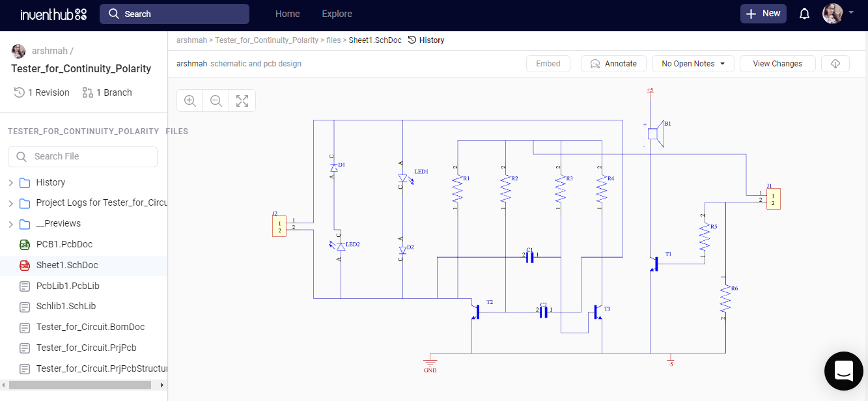Click the zoom-in magnifier icon on the schematic toolbar
868x401 pixels.
(189, 100)
